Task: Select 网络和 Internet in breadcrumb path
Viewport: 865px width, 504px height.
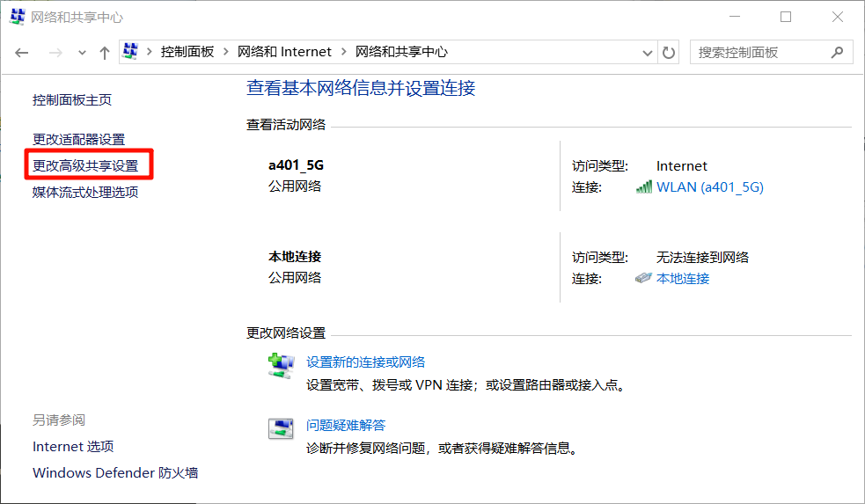Action: 284,53
